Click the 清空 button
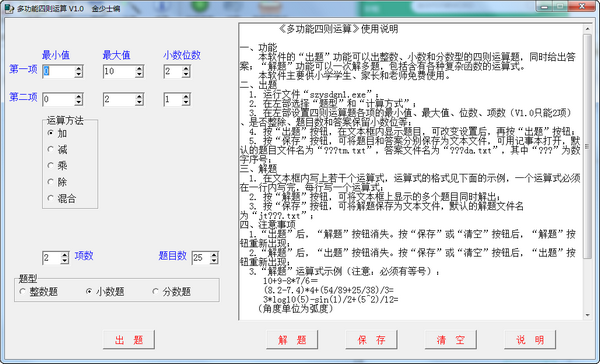600x364 pixels. point(450,340)
